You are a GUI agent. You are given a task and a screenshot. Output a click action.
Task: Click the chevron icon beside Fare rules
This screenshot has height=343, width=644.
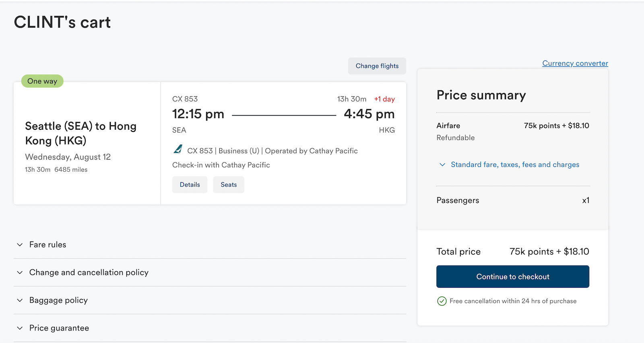[20, 245]
